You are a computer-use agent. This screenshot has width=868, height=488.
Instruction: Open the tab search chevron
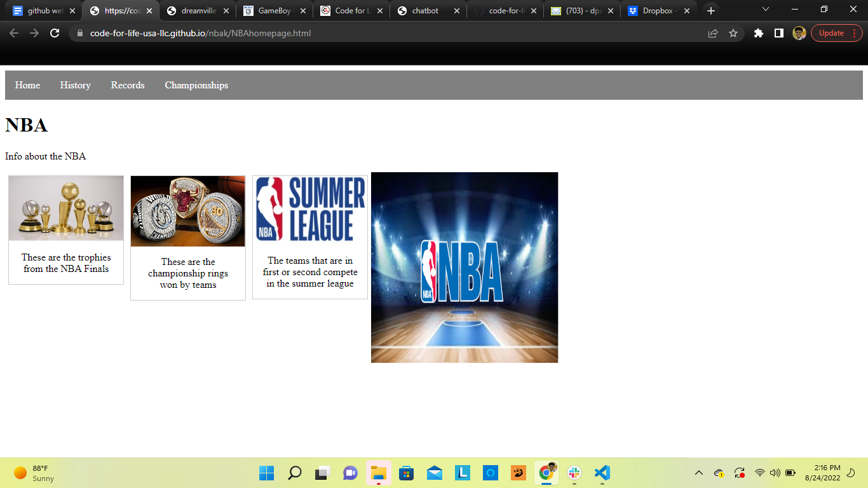(x=765, y=10)
